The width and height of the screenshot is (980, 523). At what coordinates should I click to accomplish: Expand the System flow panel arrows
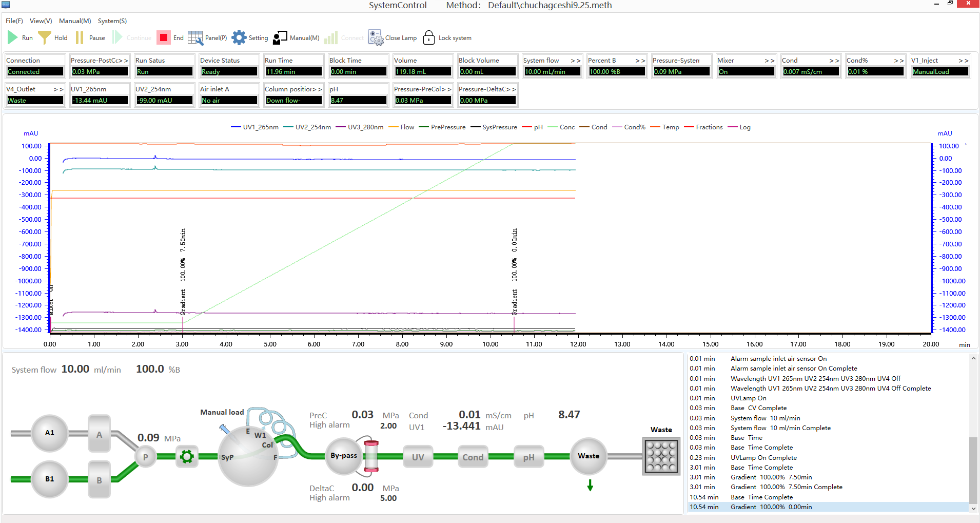click(576, 61)
